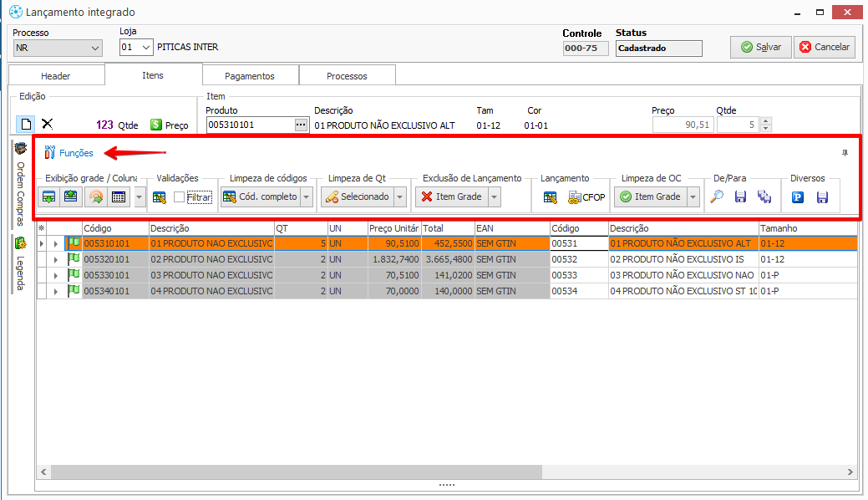The height and width of the screenshot is (500, 868).
Task: Expand the Cód. completo dropdown arrow
Action: click(x=307, y=197)
